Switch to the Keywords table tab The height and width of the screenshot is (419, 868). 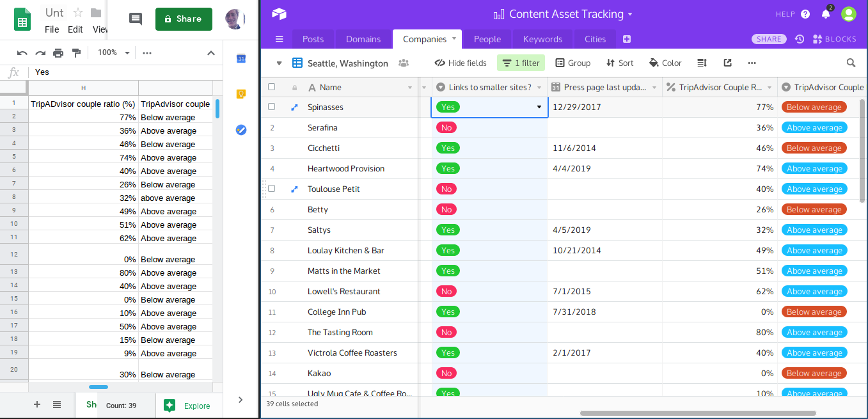click(542, 39)
